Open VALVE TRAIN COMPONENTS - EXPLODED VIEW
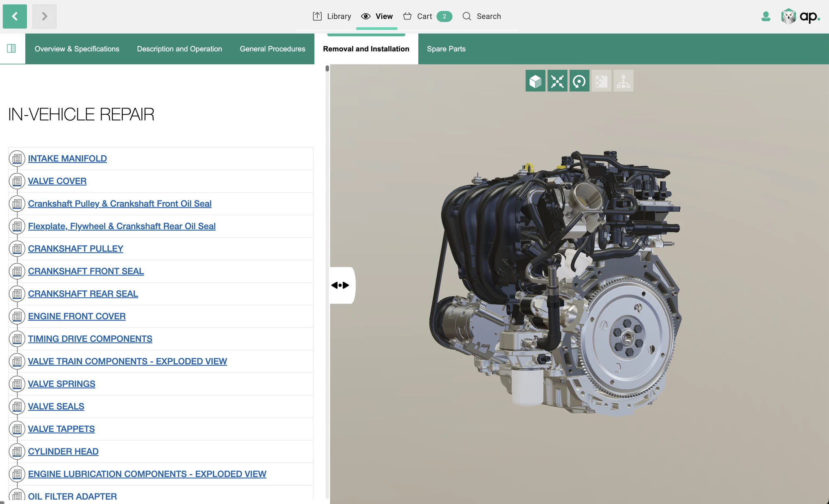829x504 pixels. coord(128,362)
